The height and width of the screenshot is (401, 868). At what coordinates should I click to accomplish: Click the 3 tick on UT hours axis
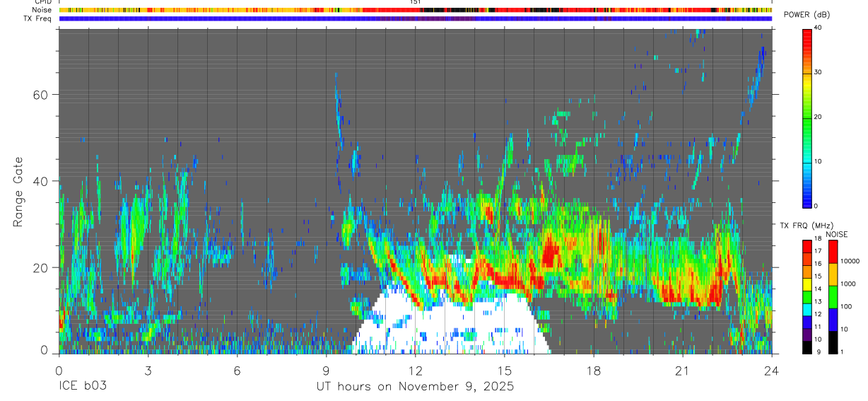148,371
